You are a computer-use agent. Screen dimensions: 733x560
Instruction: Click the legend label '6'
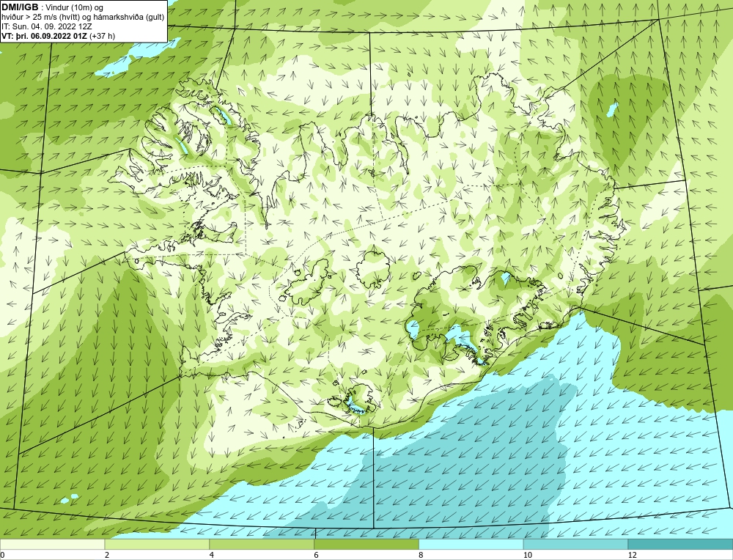tap(317, 555)
